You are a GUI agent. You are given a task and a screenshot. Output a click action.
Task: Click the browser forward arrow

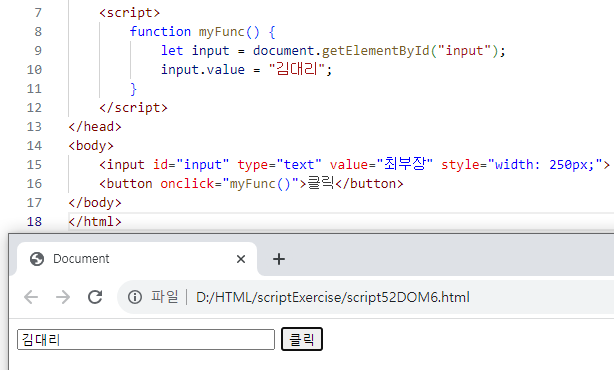(x=63, y=297)
